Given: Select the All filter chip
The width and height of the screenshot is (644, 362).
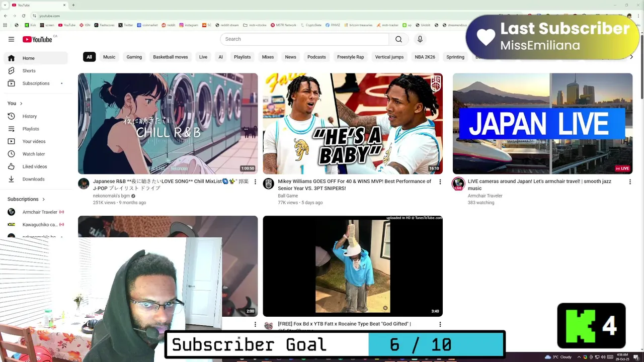Looking at the screenshot, I should pyautogui.click(x=89, y=57).
